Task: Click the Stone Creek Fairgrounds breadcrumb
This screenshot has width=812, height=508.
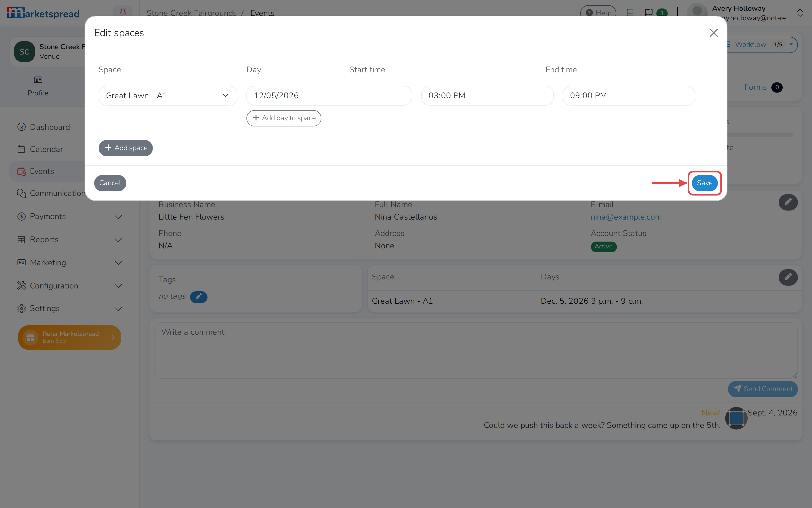Action: pyautogui.click(x=191, y=13)
